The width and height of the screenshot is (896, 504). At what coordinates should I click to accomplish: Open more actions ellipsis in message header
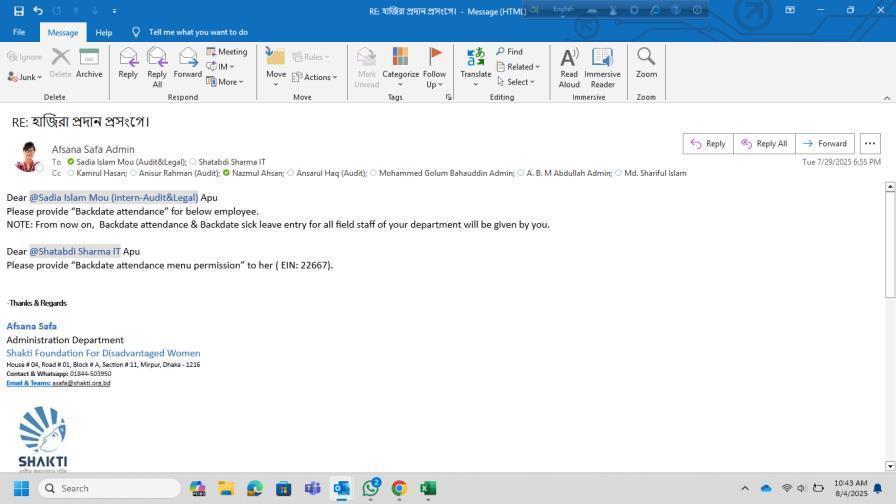point(869,144)
